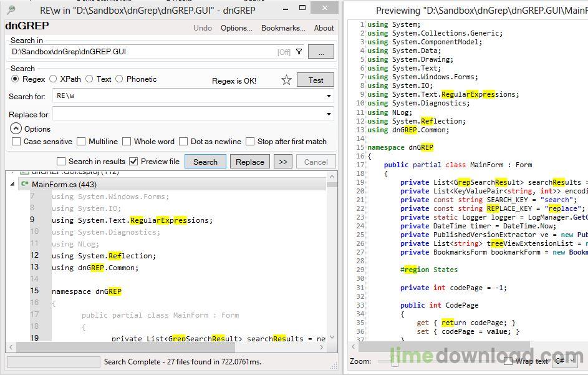Open the Bookmarks... menu
The image size is (588, 375).
click(x=283, y=28)
